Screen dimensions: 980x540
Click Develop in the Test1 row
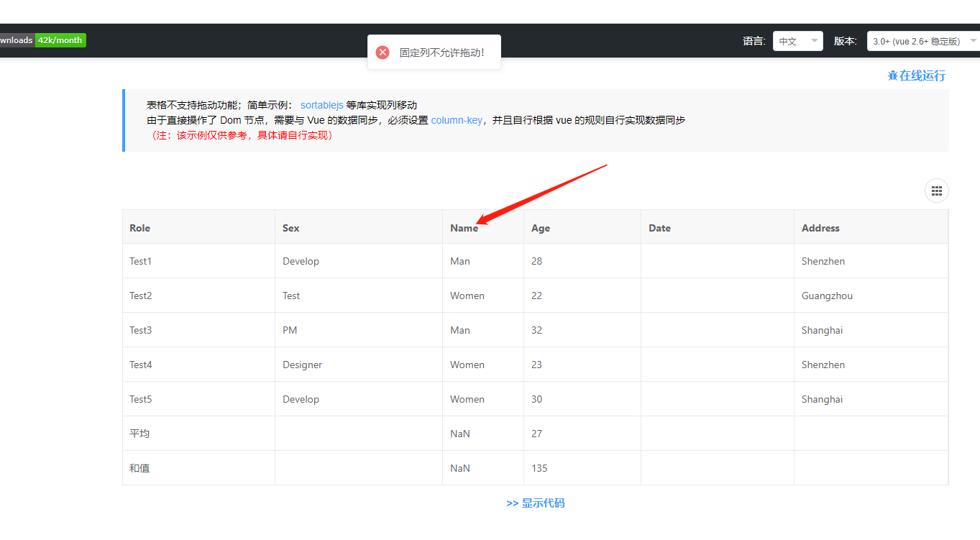359,261
